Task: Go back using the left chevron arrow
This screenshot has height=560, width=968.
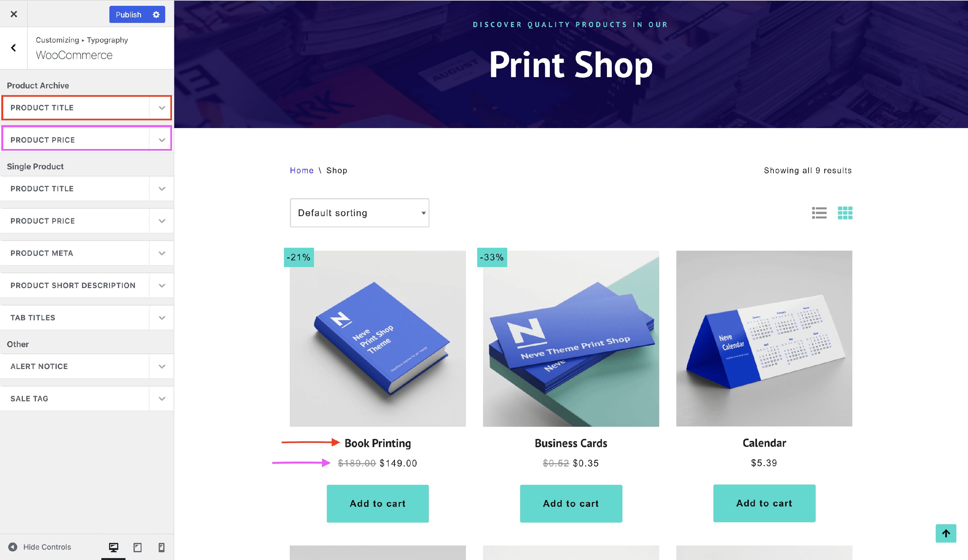Action: 14,48
